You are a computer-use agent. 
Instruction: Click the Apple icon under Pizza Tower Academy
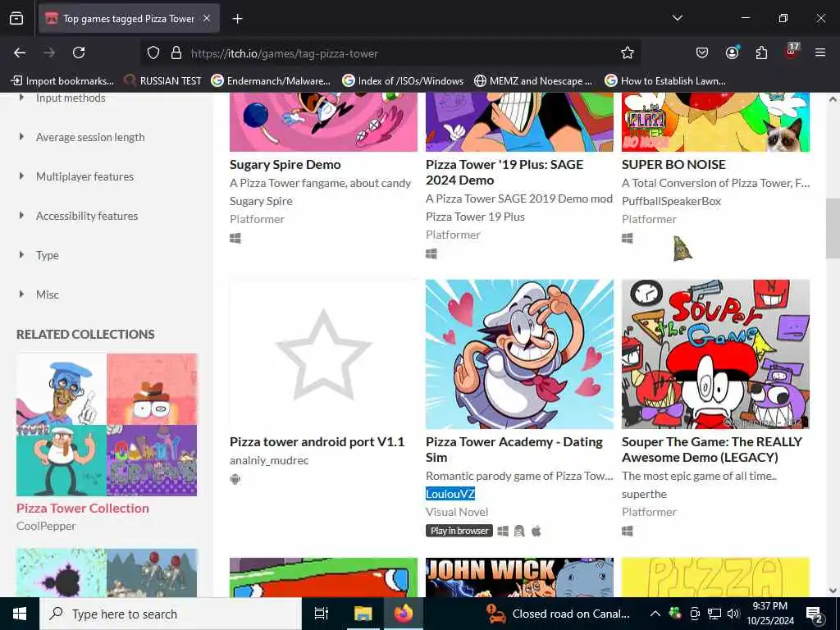536,531
